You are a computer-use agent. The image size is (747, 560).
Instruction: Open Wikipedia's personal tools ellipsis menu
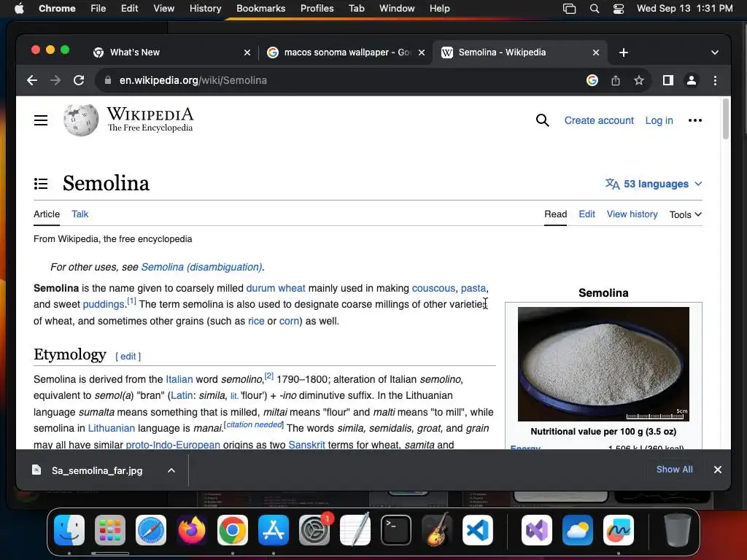695,120
